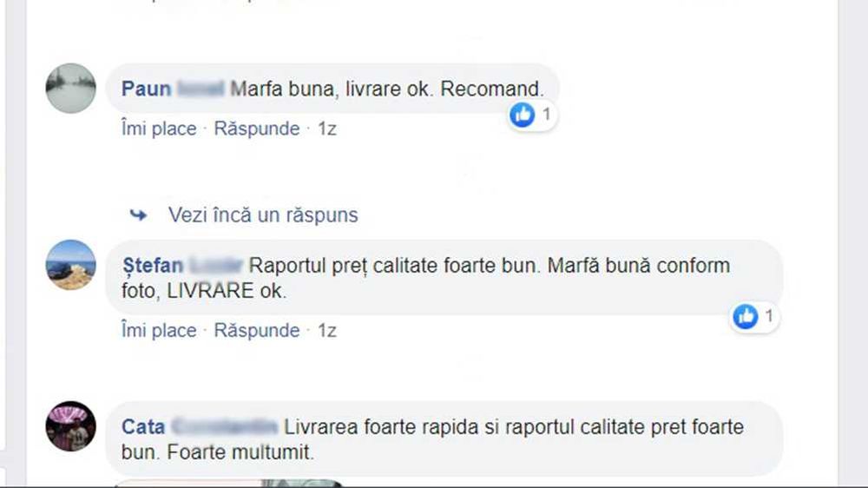
Task: Open Cata's profile picture
Action: 71,426
